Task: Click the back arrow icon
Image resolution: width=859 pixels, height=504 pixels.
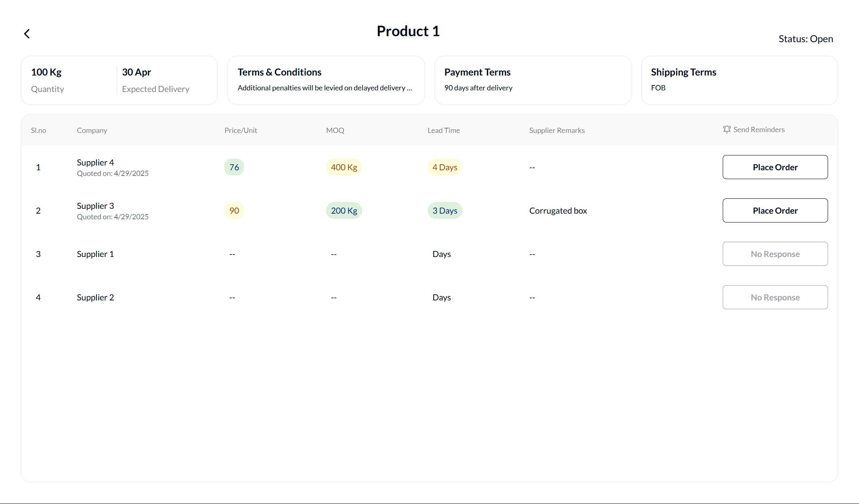Action: tap(27, 34)
